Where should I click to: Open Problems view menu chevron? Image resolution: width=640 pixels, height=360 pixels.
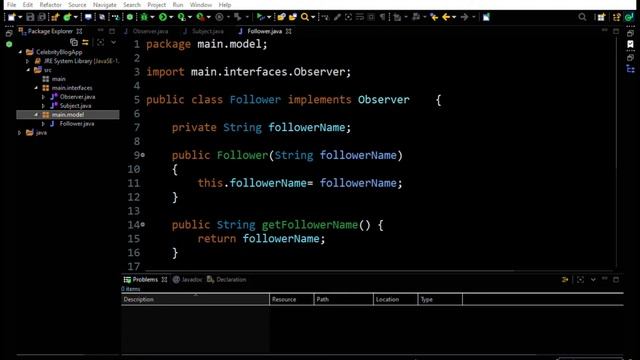click(593, 280)
